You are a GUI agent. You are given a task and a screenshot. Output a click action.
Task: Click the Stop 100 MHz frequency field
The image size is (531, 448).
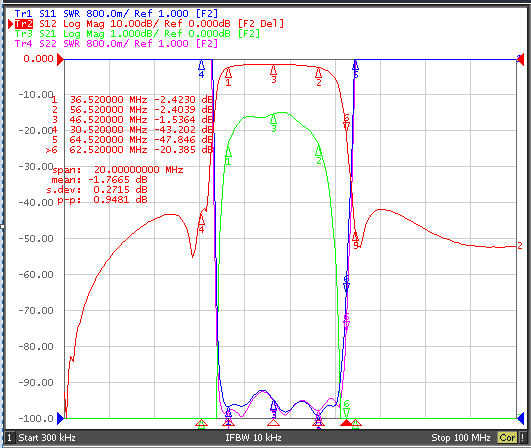[461, 438]
